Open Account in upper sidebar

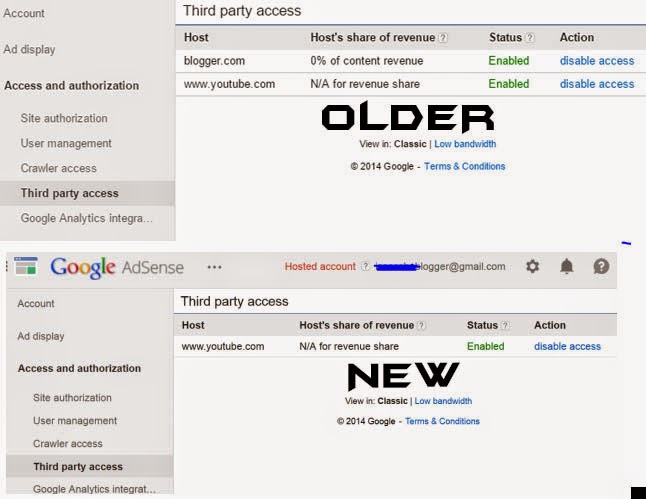(24, 13)
